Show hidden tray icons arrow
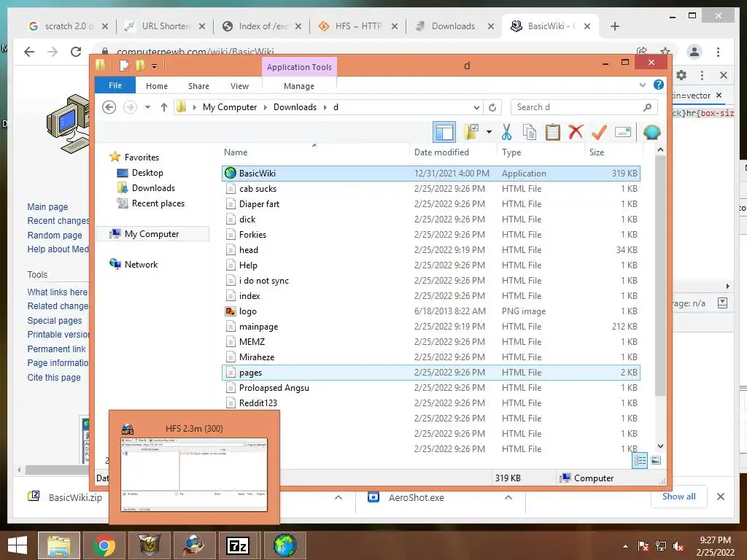 [625, 546]
